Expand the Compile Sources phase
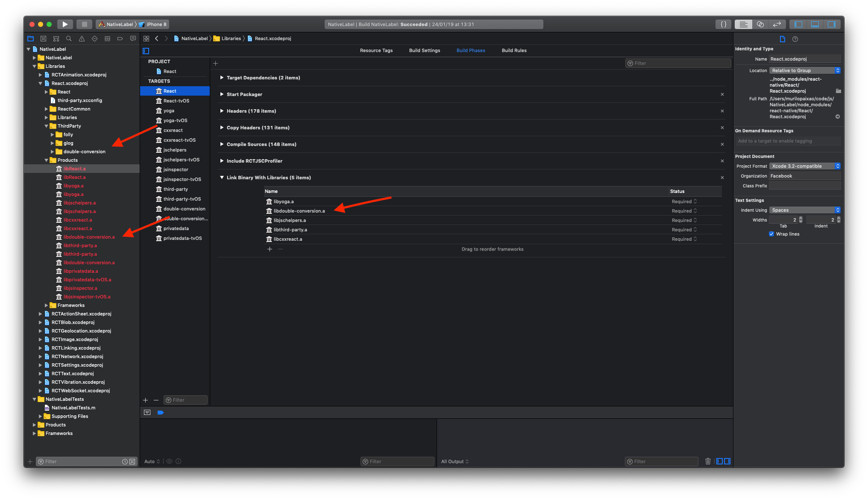868x499 pixels. (222, 144)
